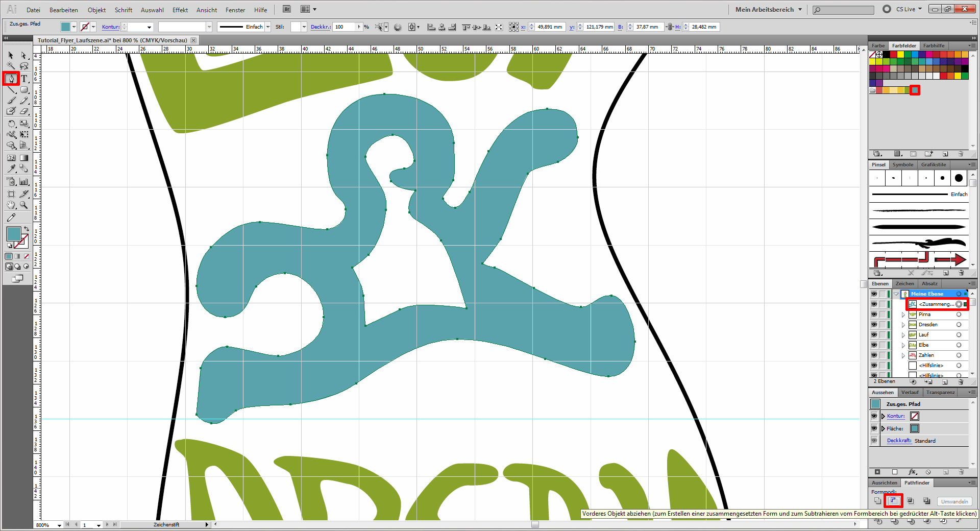Hide the Pirna layer with eye icon
The width and height of the screenshot is (980, 531).
click(874, 315)
